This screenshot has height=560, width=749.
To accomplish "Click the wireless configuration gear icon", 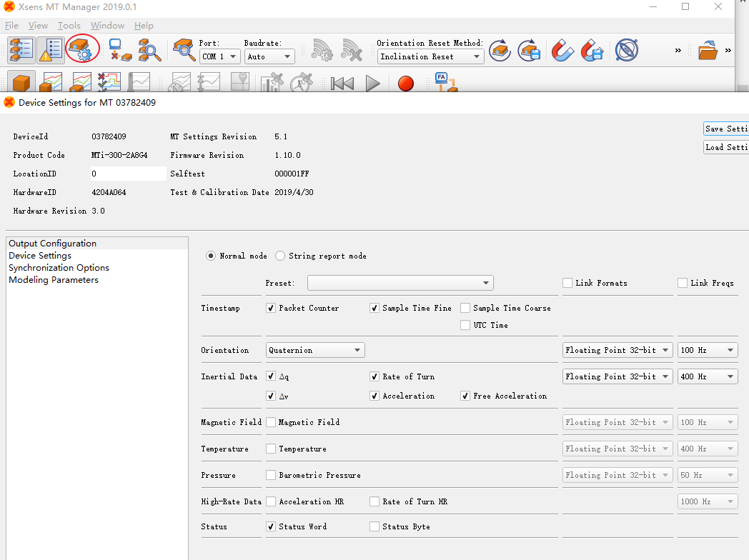I will pyautogui.click(x=322, y=50).
